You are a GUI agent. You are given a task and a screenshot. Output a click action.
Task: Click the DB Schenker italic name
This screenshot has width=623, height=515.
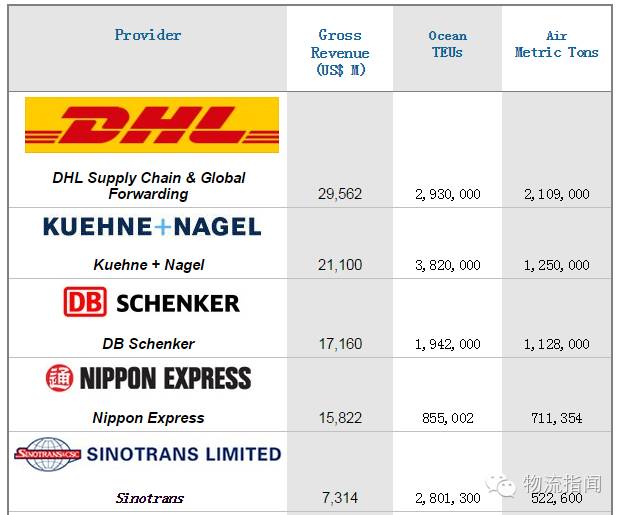[149, 344]
